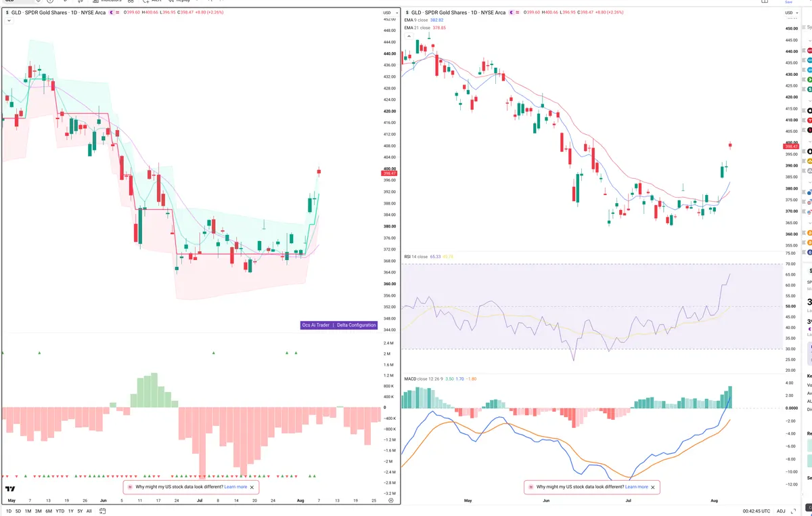Select the 1D time range

tap(9, 511)
